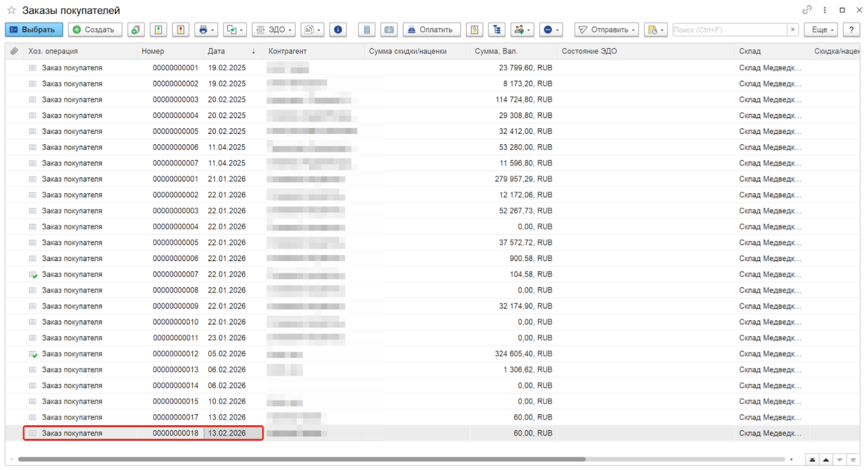Click the Создать button
This screenshot has width=868, height=470.
pos(95,29)
